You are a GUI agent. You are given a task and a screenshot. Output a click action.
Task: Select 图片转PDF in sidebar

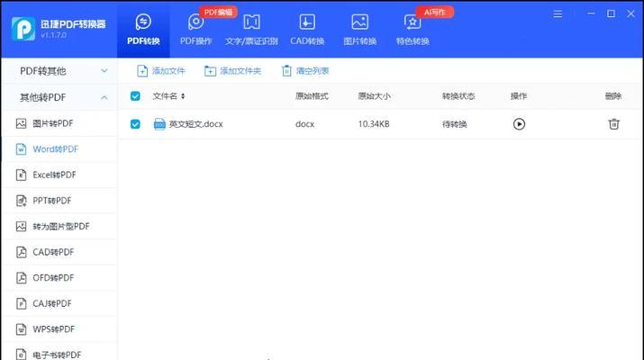coord(59,123)
